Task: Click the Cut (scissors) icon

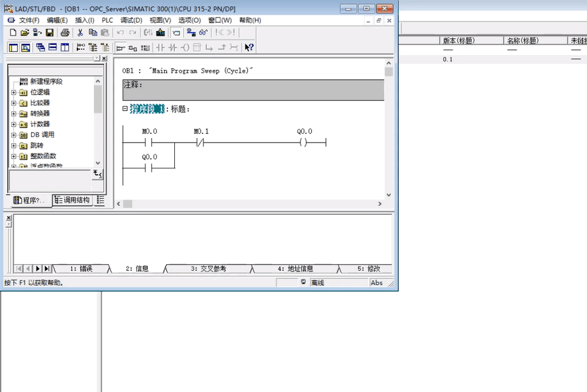Action: coord(80,33)
